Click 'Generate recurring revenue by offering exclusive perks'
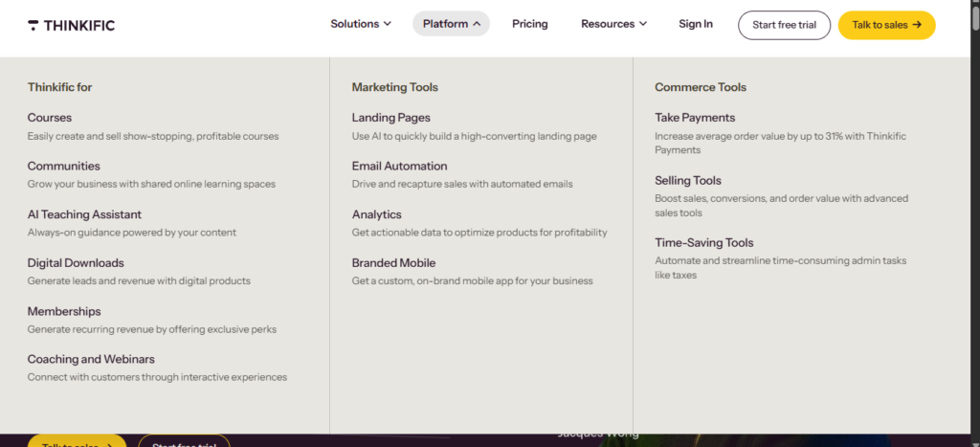 pos(152,329)
